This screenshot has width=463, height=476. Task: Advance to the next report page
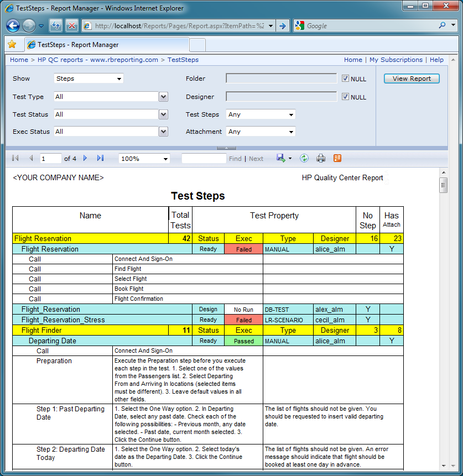click(x=85, y=158)
